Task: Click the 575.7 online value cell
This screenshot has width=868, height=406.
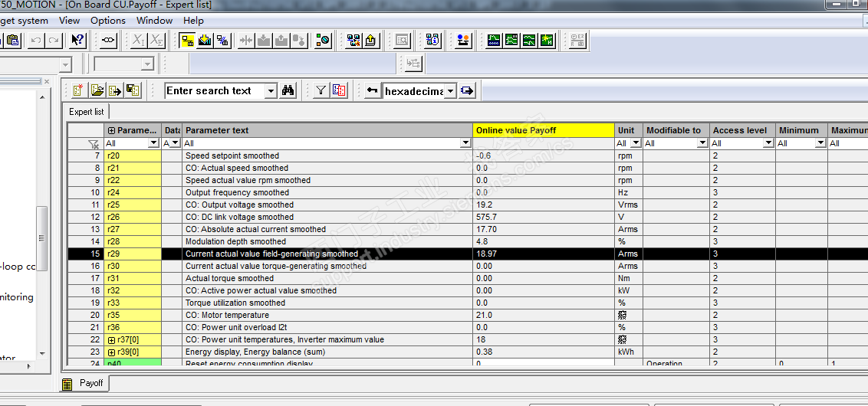Action: pyautogui.click(x=544, y=218)
